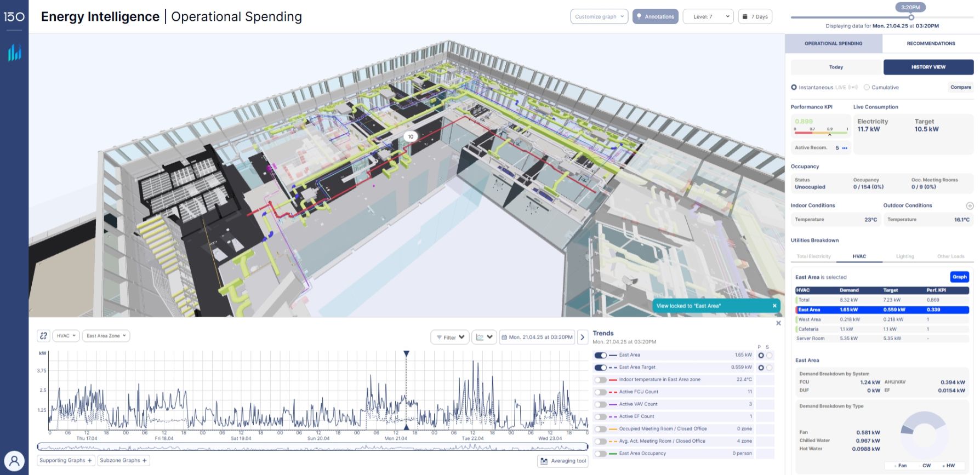This screenshot has width=980, height=475.
Task: Go to next time period arrow
Action: pyautogui.click(x=583, y=337)
